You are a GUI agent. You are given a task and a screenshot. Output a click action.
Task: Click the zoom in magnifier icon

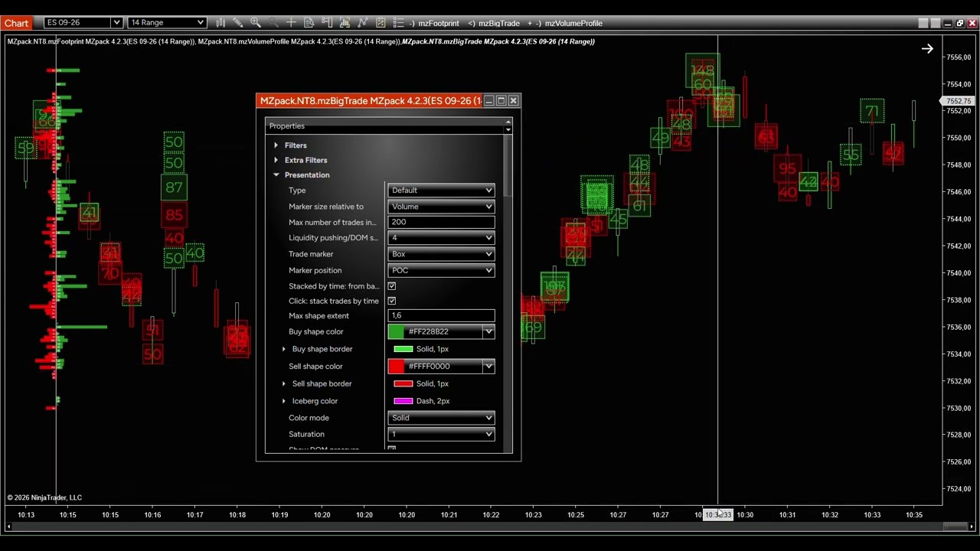tap(256, 23)
